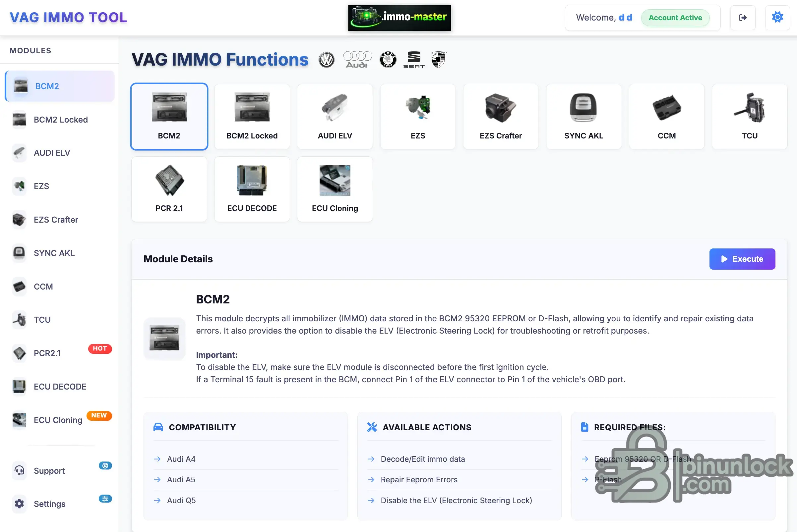Open the settings gear icon top right
797x532 pixels.
pos(778,17)
